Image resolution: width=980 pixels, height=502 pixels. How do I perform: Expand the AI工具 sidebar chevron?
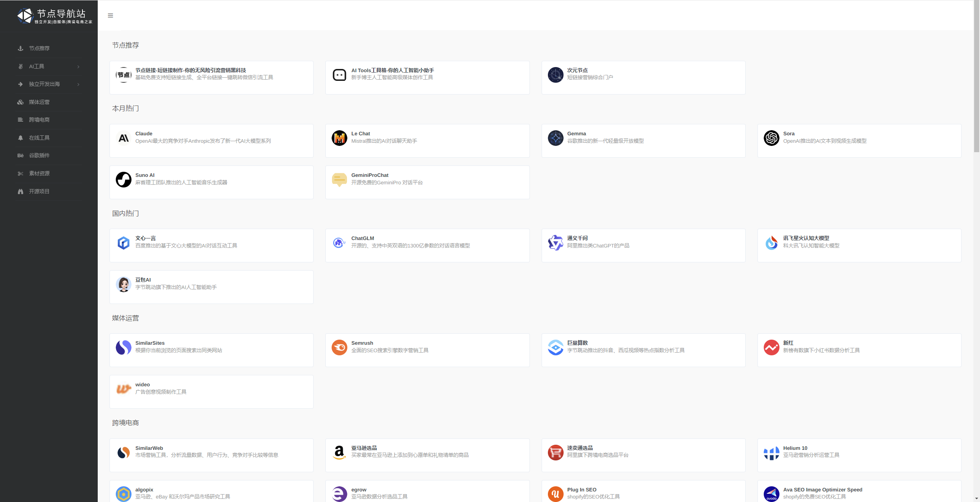[x=78, y=67]
